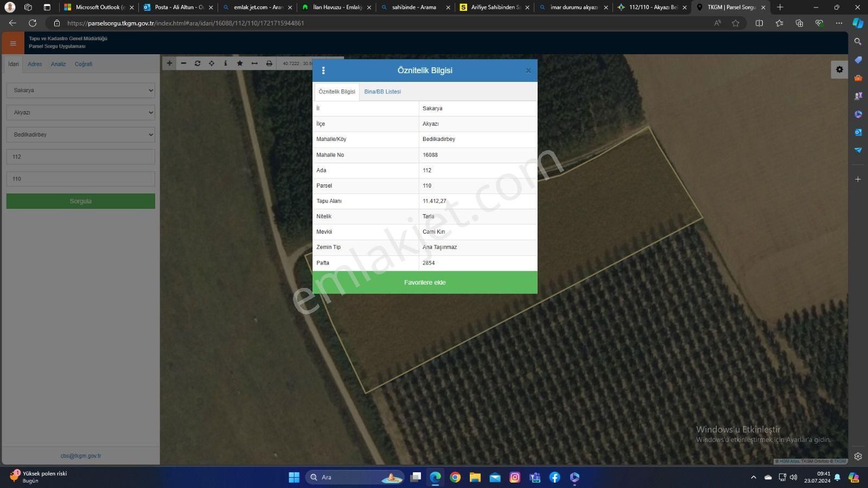
Task: Switch to sahibinde - Arama browser tab
Action: click(415, 8)
